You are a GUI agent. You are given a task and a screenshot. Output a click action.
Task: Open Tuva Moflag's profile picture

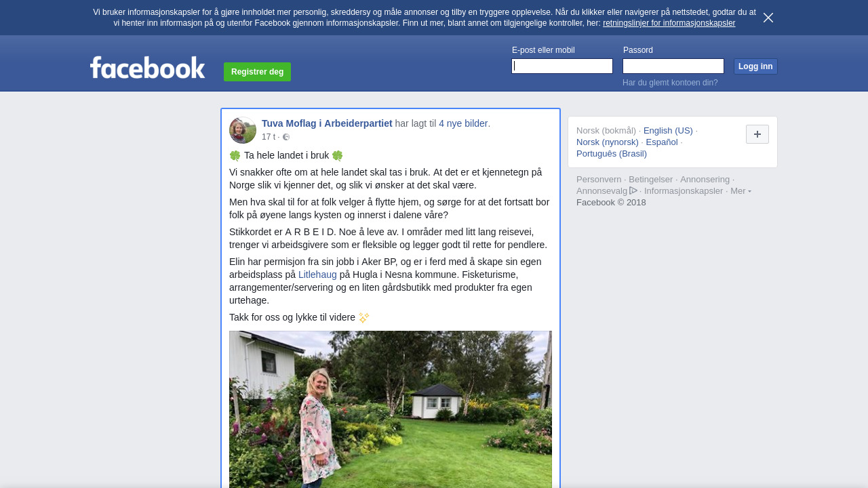[243, 130]
